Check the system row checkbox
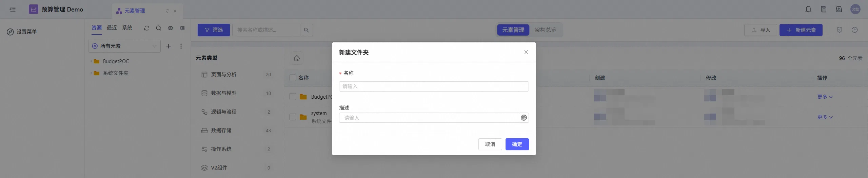The image size is (868, 178). (293, 117)
